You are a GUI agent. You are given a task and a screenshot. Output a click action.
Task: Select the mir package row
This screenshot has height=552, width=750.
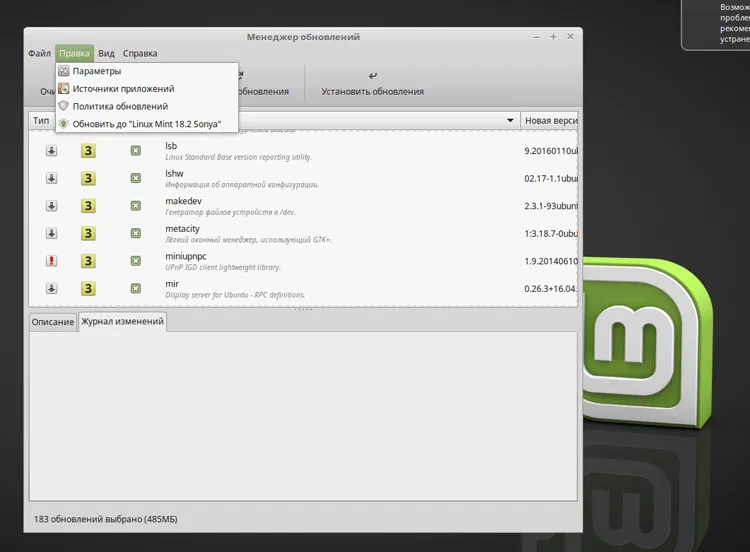click(303, 288)
